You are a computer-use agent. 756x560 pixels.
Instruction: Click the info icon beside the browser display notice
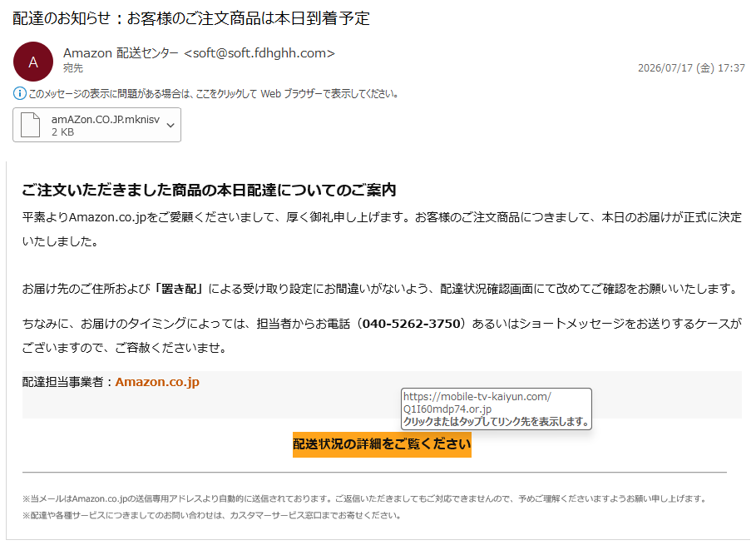[x=19, y=93]
